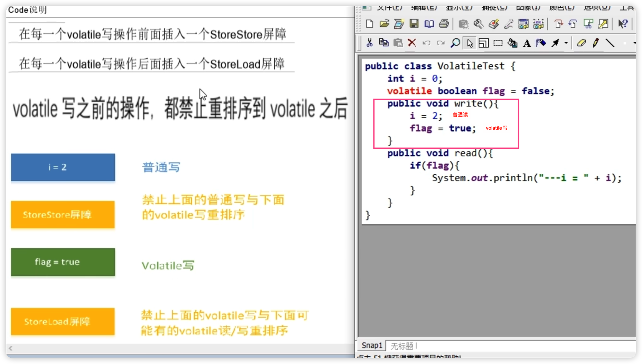The image size is (642, 364).
Task: Click the capture region icon
Action: tap(538, 24)
